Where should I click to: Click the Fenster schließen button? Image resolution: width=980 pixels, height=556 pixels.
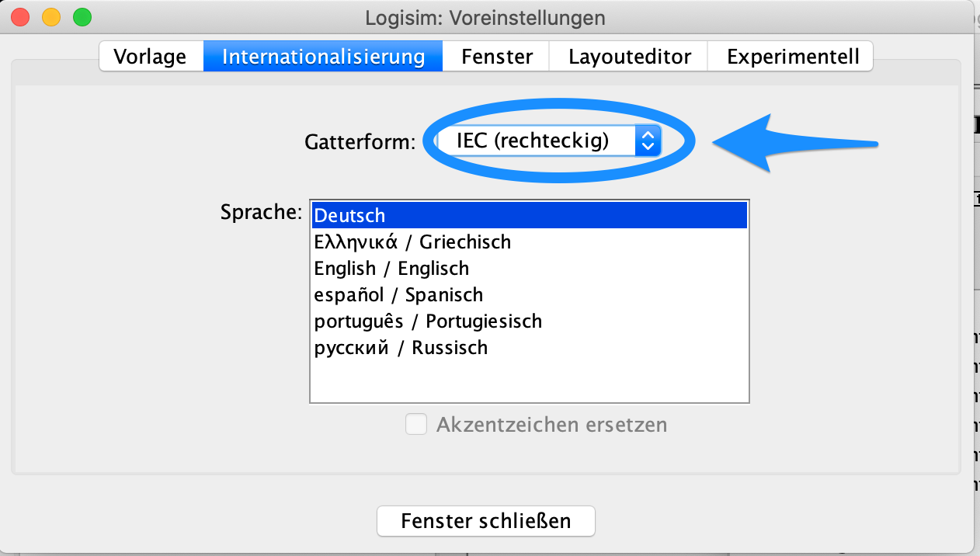486,520
